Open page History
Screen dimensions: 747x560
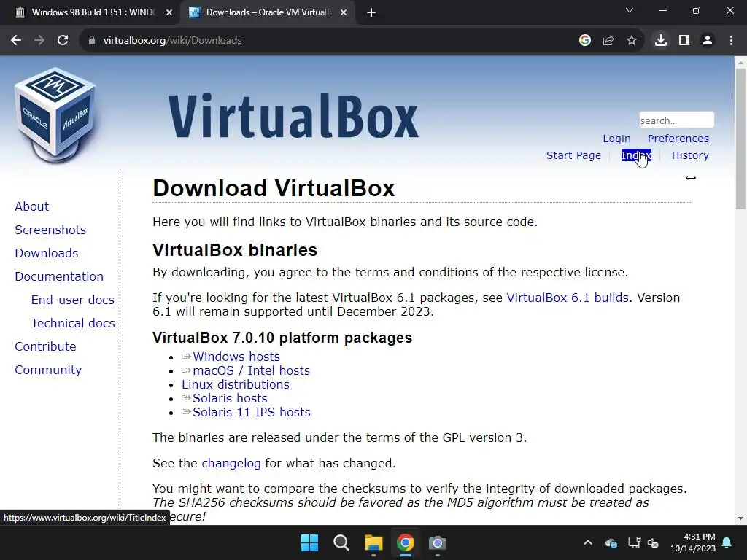(690, 155)
